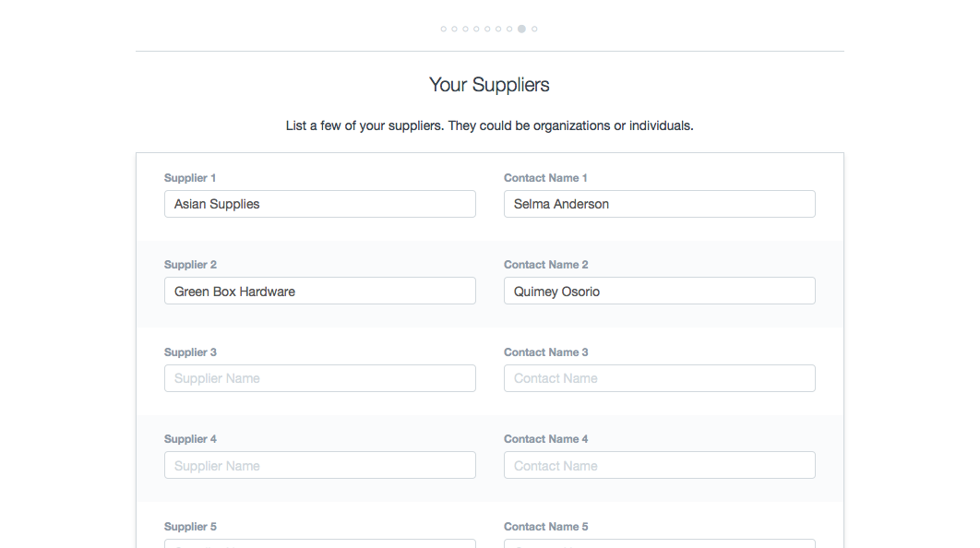
Task: Click the Supplier 5 field label
Action: [x=190, y=527]
